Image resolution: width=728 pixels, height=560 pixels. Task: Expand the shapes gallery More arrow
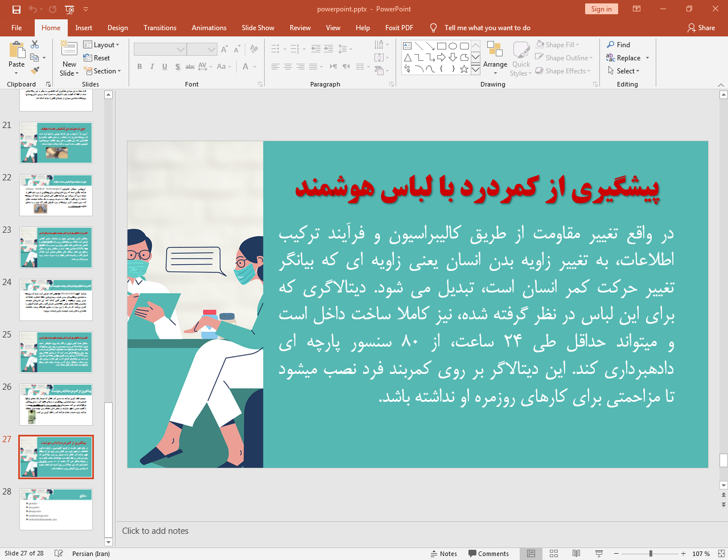tap(475, 69)
